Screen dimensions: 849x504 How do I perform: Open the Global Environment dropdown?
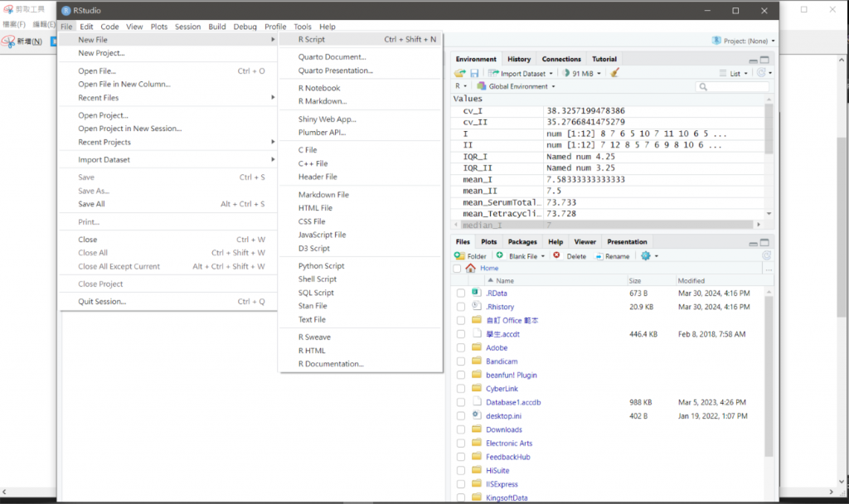click(517, 86)
